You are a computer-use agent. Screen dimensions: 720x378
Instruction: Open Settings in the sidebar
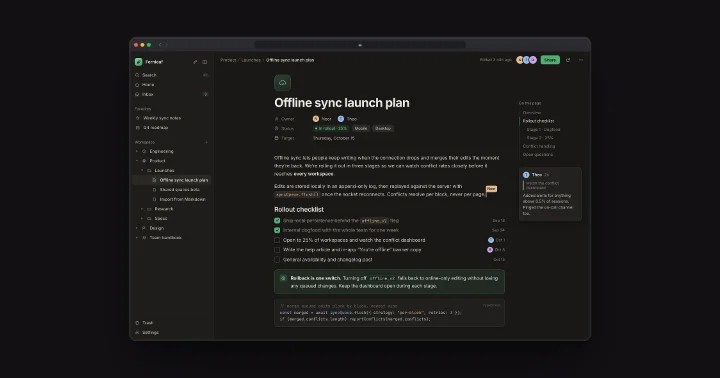pyautogui.click(x=172, y=333)
